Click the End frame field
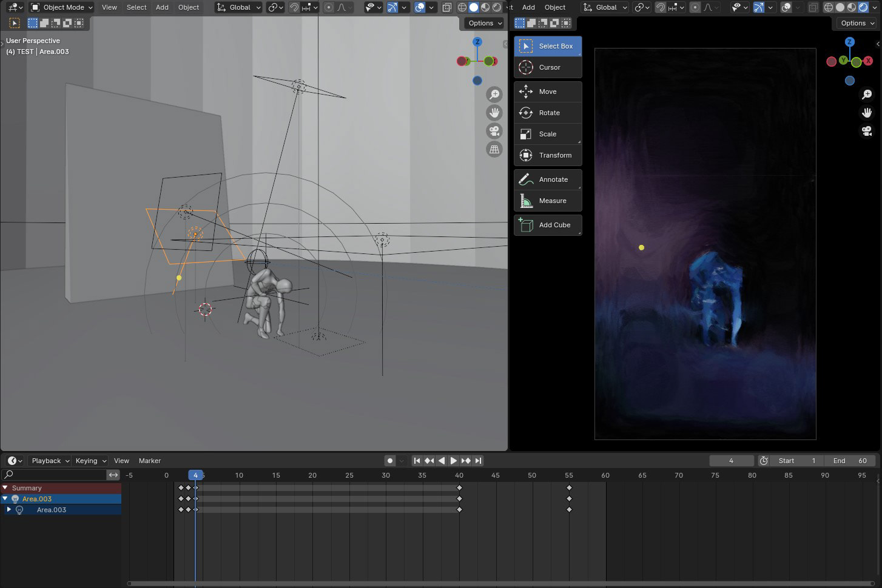Image resolution: width=882 pixels, height=588 pixels. tap(850, 461)
